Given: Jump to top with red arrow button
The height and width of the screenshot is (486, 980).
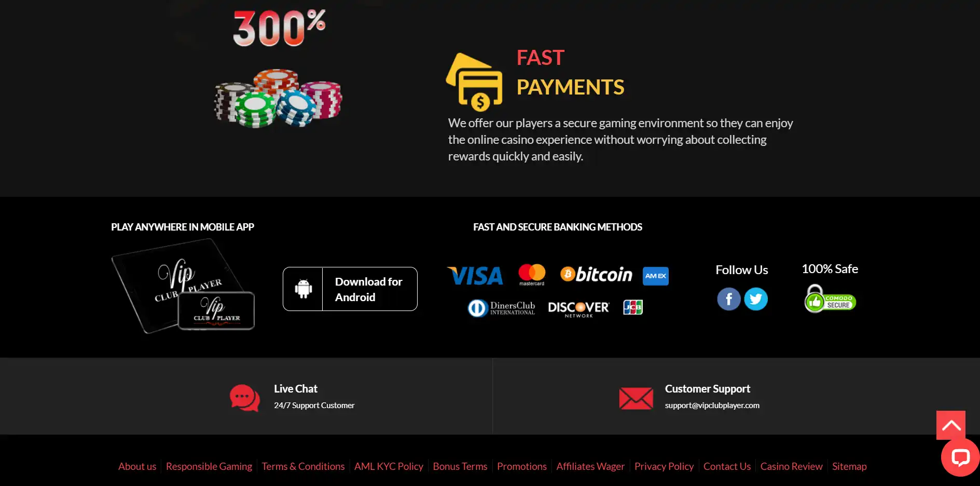Looking at the screenshot, I should click(951, 425).
